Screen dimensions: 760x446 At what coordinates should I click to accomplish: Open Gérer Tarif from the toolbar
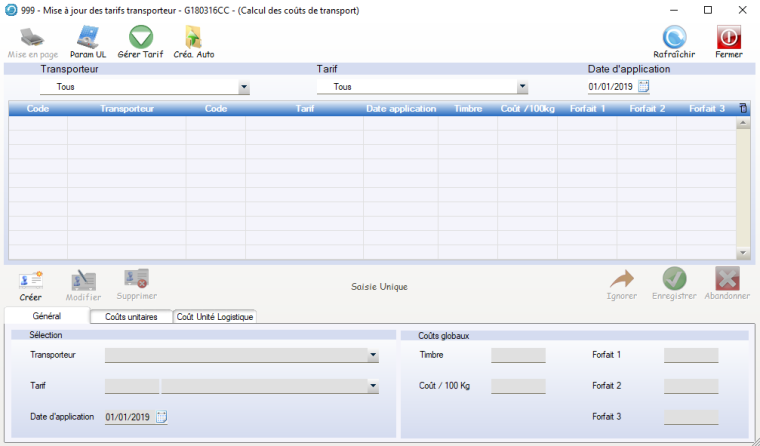click(x=140, y=40)
